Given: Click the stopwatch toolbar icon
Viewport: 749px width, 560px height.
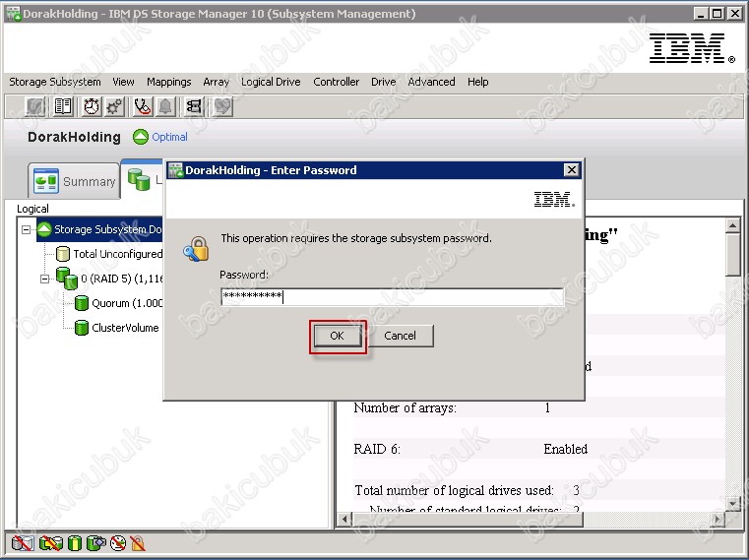Looking at the screenshot, I should (92, 106).
